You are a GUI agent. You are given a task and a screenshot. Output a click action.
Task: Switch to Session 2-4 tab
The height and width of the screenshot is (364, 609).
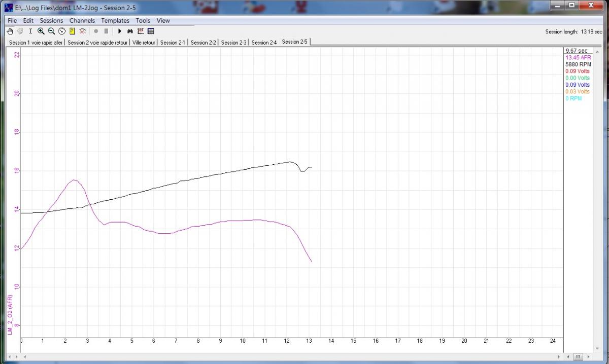coord(264,43)
